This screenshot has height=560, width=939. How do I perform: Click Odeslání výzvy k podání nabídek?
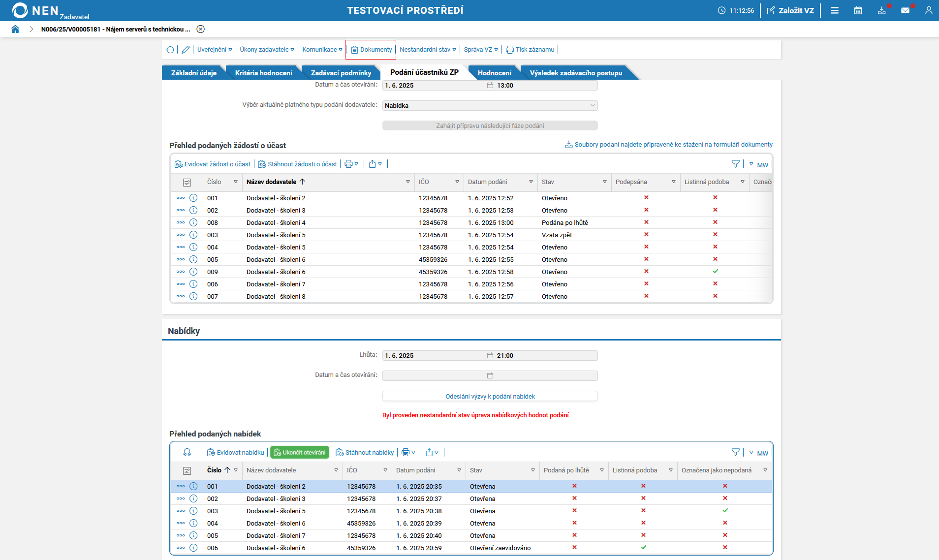point(490,396)
